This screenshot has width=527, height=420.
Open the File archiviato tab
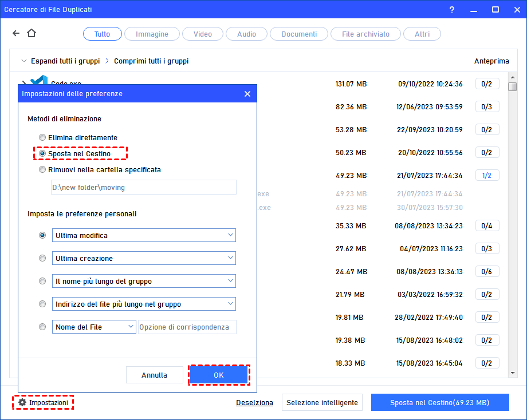(x=365, y=33)
